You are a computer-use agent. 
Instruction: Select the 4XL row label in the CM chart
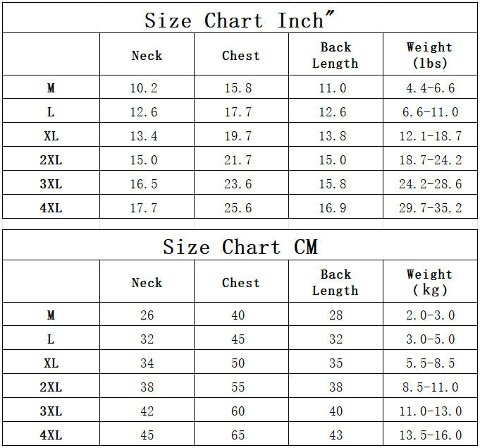pyautogui.click(x=51, y=435)
